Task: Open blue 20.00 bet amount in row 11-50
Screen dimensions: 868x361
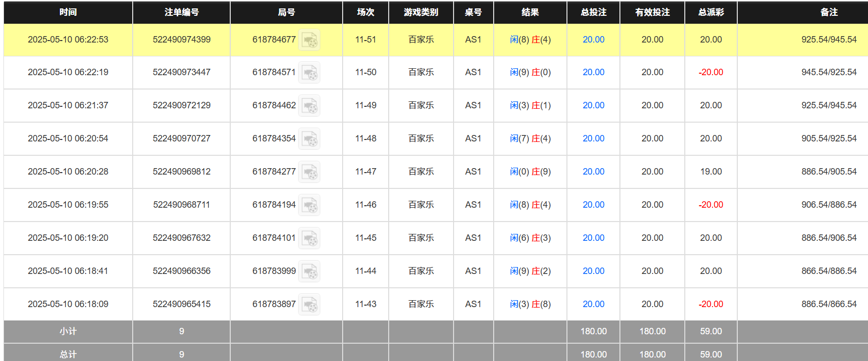Action: click(593, 72)
